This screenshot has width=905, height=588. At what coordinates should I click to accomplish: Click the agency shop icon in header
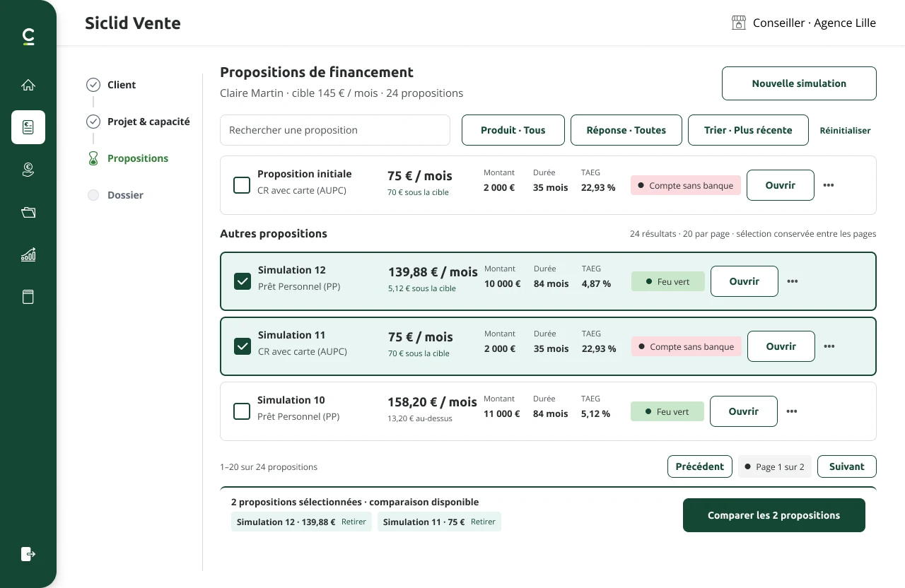coord(739,23)
